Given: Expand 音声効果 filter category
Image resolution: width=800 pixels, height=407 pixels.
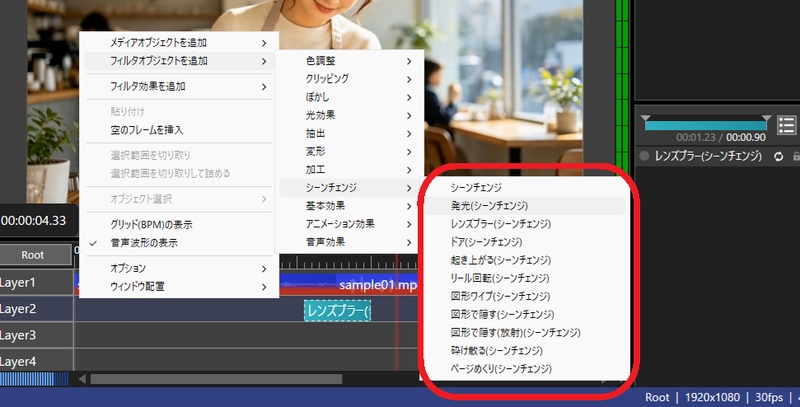Looking at the screenshot, I should coord(349,242).
